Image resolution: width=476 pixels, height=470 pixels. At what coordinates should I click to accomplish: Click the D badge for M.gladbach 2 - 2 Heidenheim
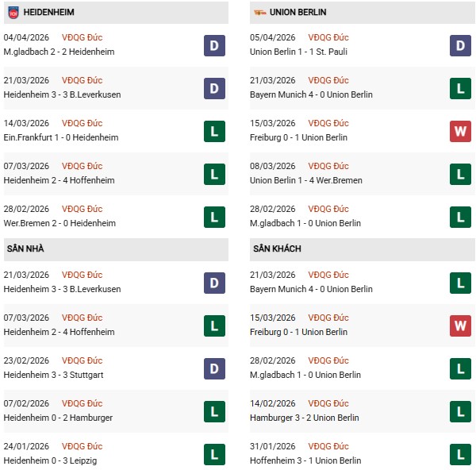213,46
